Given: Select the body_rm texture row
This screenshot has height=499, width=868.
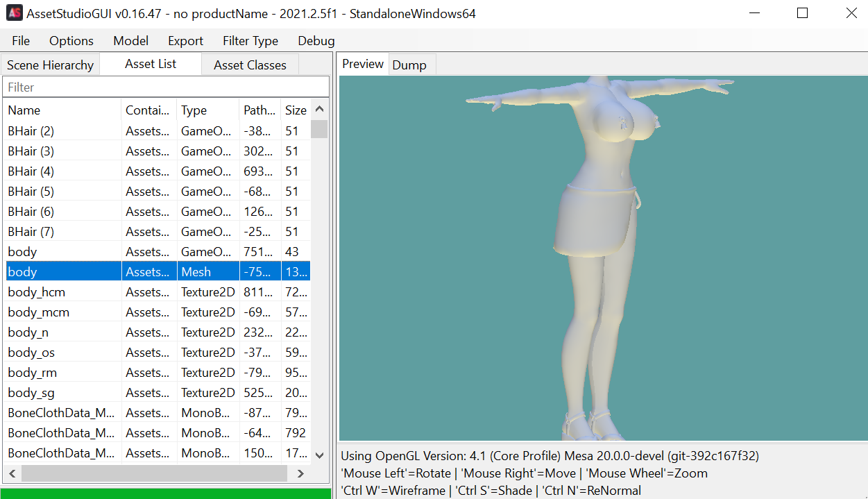Looking at the screenshot, I should point(158,373).
